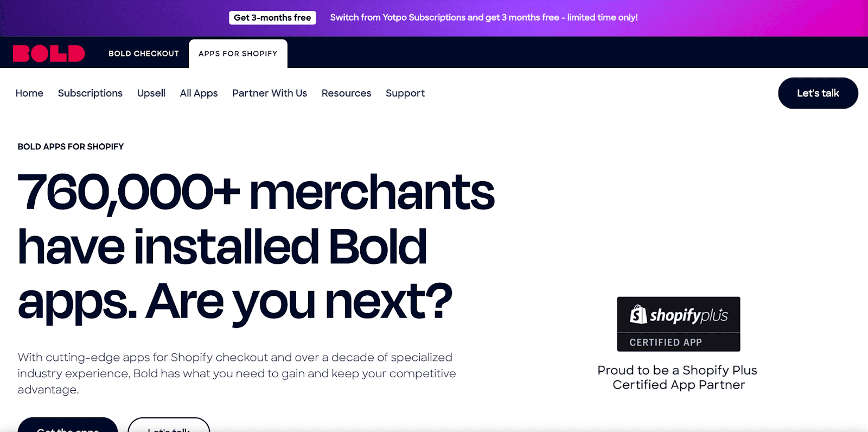Click the 'Proud to be a Shopify Plus' caption
The image size is (868, 432).
click(677, 377)
